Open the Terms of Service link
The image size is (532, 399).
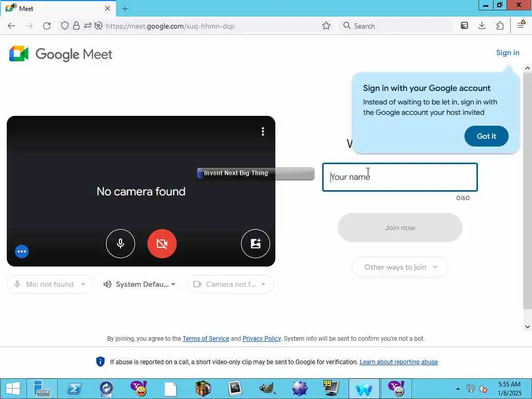(206, 339)
